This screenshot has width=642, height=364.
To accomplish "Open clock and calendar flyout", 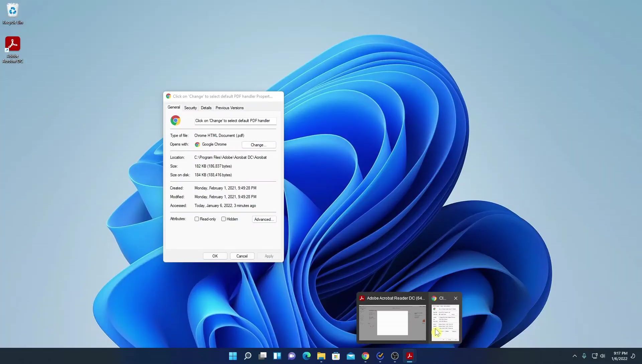I will [x=620, y=356].
